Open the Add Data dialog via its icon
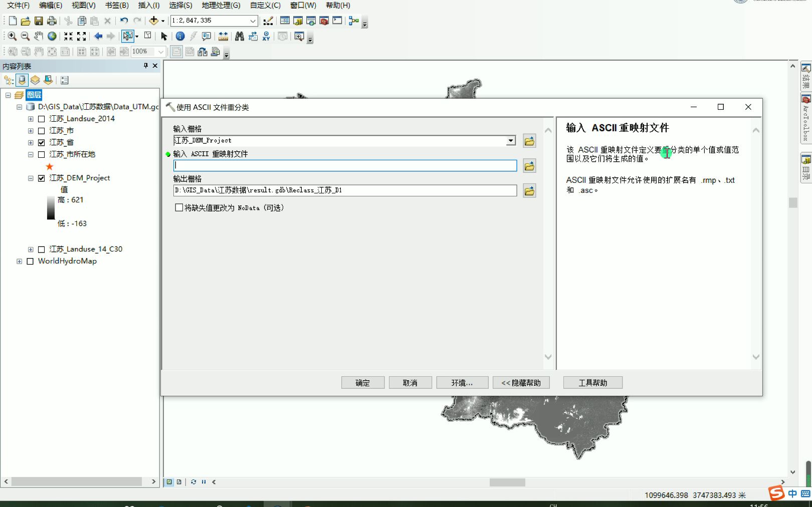The height and width of the screenshot is (507, 812). point(153,21)
